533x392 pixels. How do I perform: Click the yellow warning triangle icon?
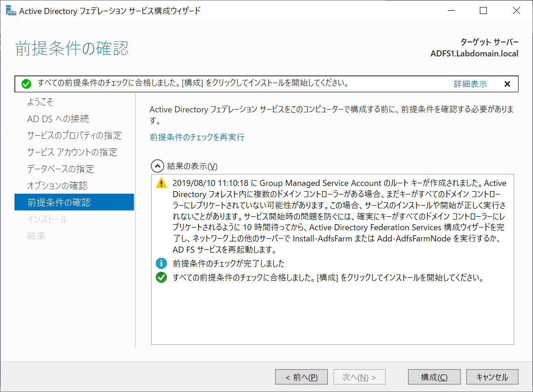coord(161,183)
